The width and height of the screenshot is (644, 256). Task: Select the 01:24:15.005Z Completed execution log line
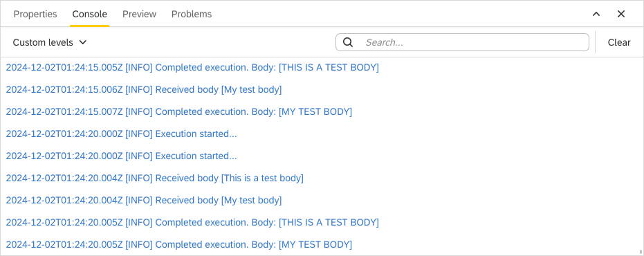(x=192, y=67)
